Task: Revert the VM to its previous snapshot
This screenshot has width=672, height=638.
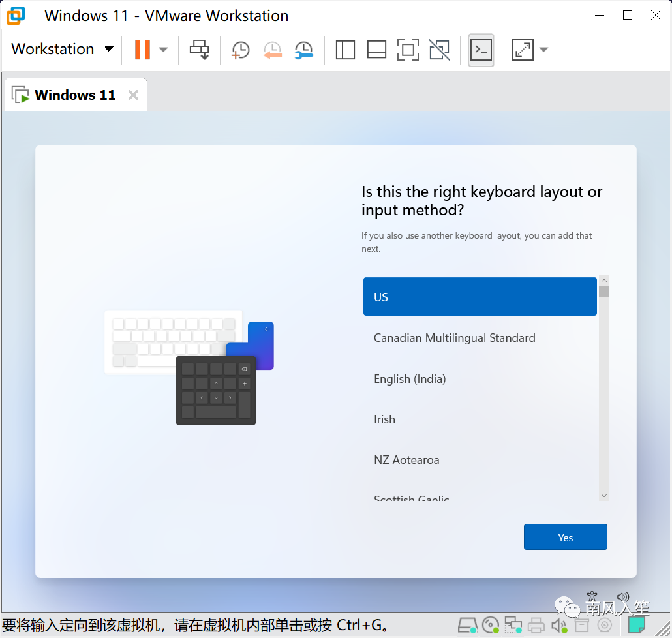Action: pyautogui.click(x=272, y=50)
